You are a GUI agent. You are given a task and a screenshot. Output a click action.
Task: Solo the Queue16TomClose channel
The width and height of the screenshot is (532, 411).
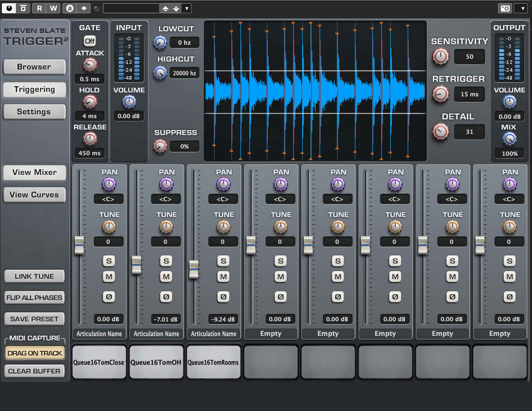[109, 261]
